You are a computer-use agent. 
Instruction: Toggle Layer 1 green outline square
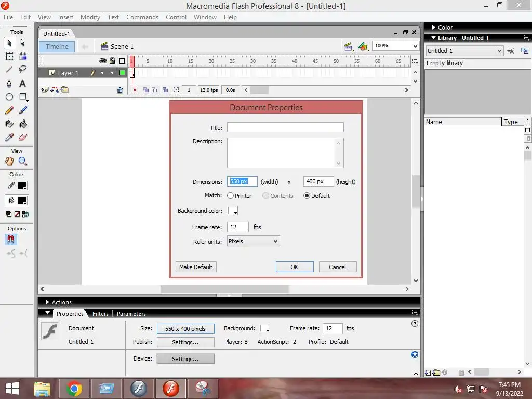click(122, 73)
